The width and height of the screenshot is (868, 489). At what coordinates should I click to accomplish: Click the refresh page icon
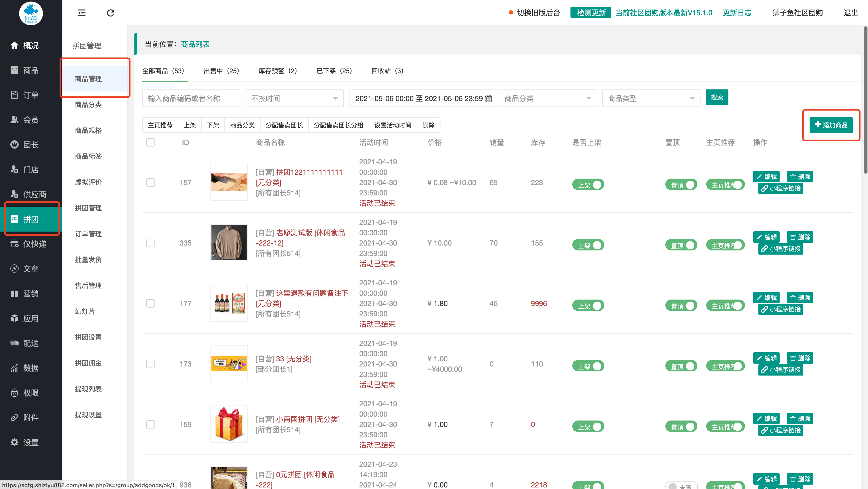click(111, 13)
